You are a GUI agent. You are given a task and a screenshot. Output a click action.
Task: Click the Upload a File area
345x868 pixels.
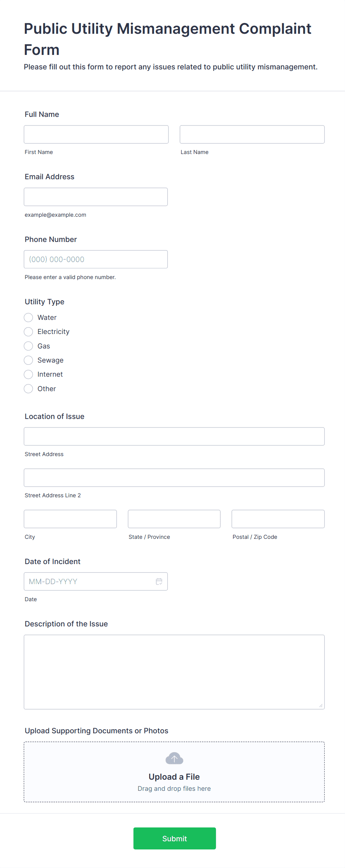point(174,777)
